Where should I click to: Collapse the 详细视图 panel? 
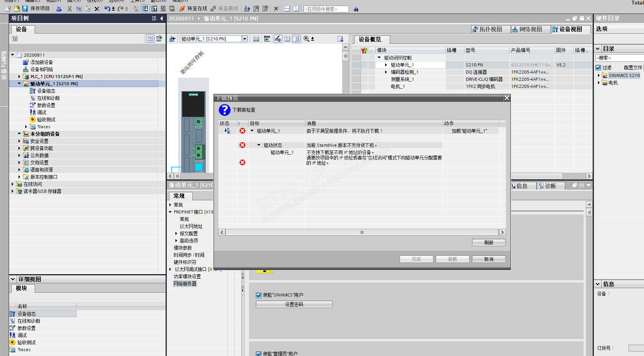13,279
